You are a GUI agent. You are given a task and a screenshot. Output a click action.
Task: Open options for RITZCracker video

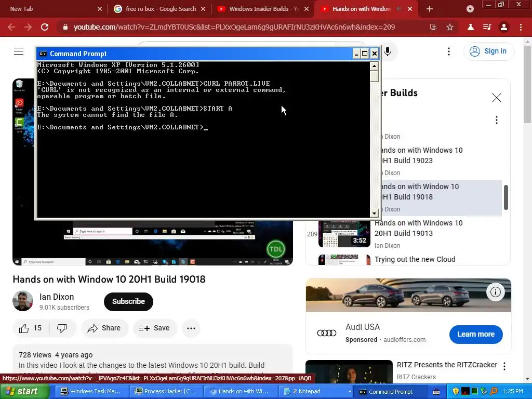[504, 366]
